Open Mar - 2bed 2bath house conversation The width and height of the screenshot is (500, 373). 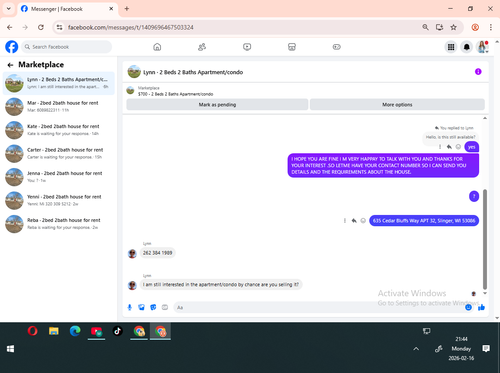(59, 106)
